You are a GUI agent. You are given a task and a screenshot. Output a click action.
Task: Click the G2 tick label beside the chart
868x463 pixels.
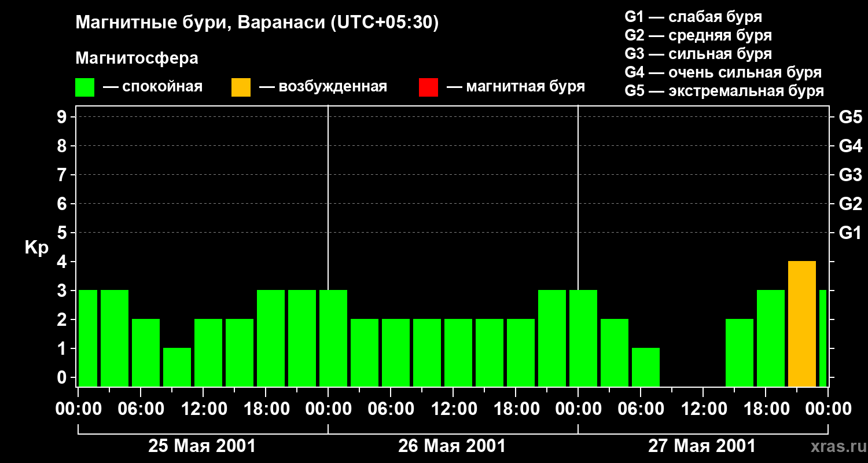[850, 204]
